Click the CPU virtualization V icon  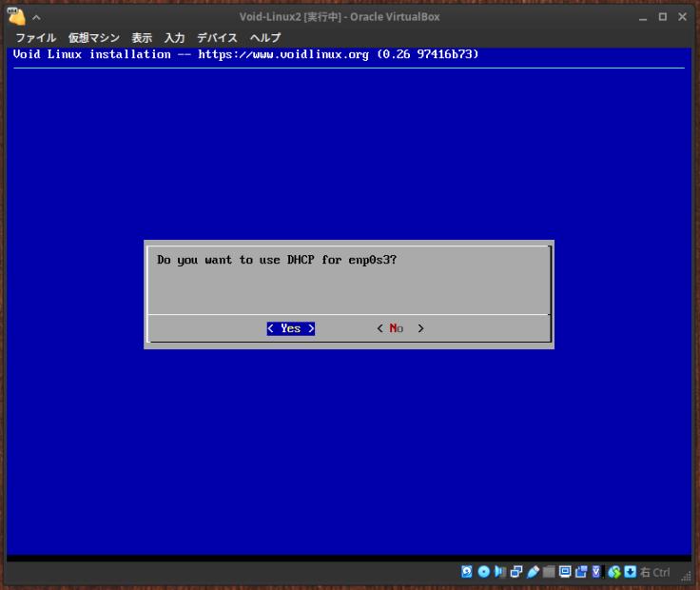[597, 572]
